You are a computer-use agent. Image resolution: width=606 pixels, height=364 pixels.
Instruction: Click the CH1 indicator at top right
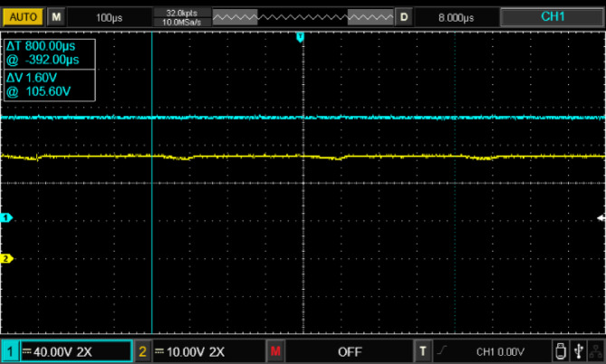(x=553, y=17)
